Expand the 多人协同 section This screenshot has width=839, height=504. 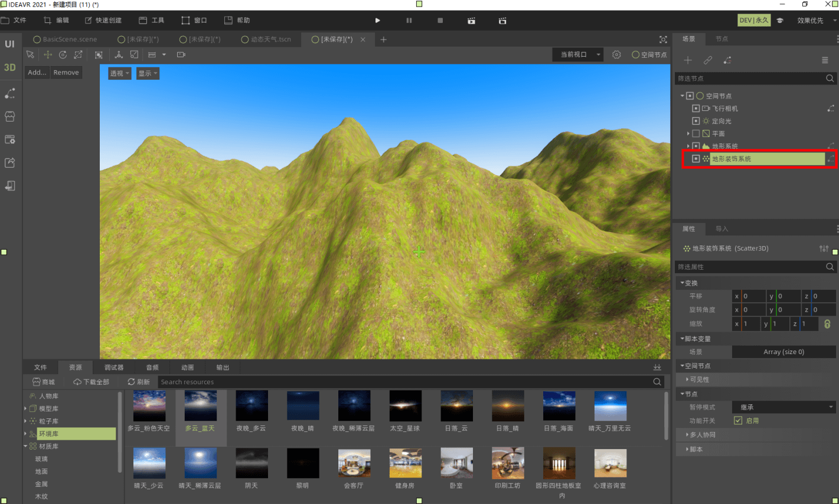(756, 434)
